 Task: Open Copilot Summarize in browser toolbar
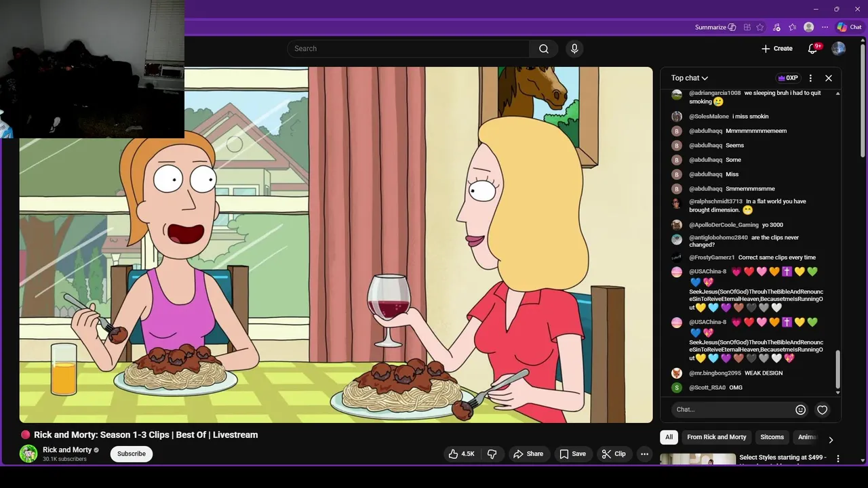(x=715, y=27)
